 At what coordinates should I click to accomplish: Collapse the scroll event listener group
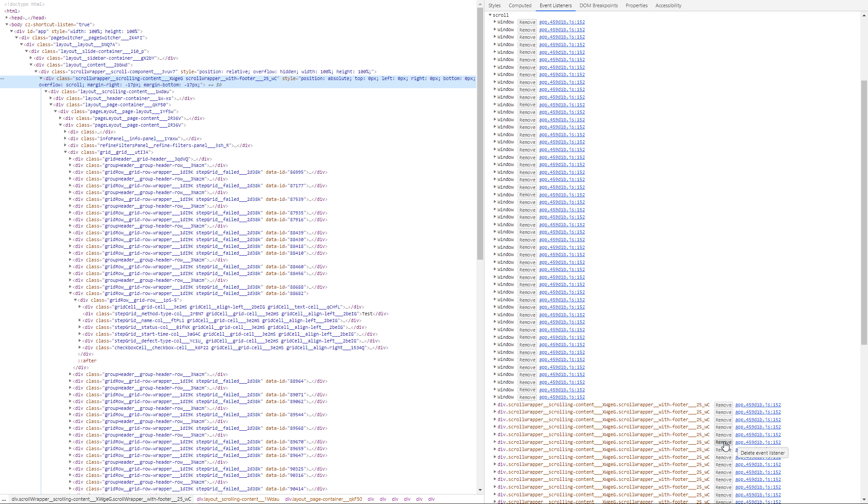490,15
